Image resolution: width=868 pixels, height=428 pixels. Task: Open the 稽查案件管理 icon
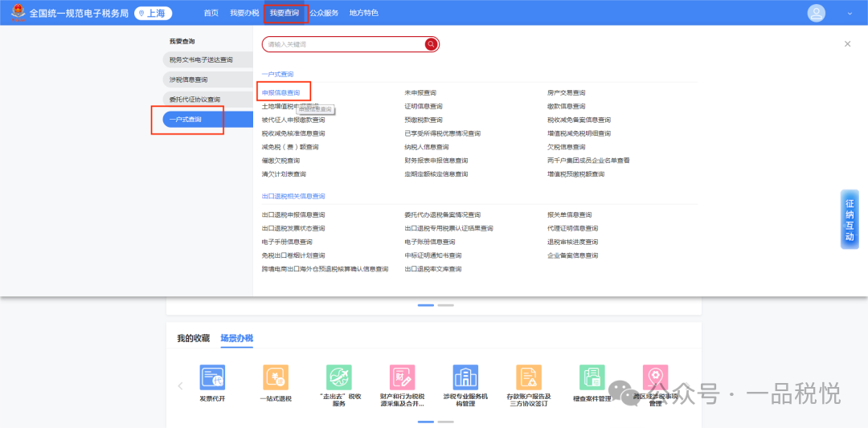pos(592,377)
